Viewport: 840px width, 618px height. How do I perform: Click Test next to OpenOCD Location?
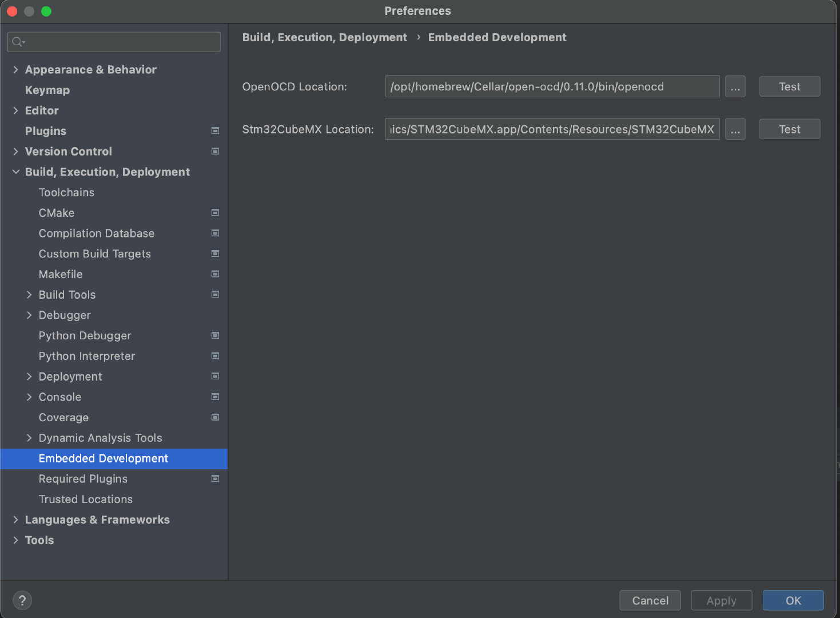pos(789,86)
